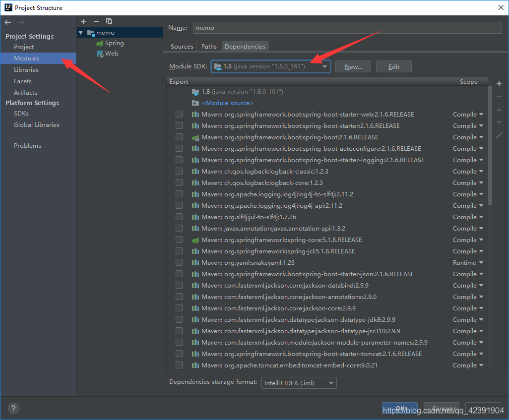
Task: Click library icon for jackson-databind
Action: [195, 285]
